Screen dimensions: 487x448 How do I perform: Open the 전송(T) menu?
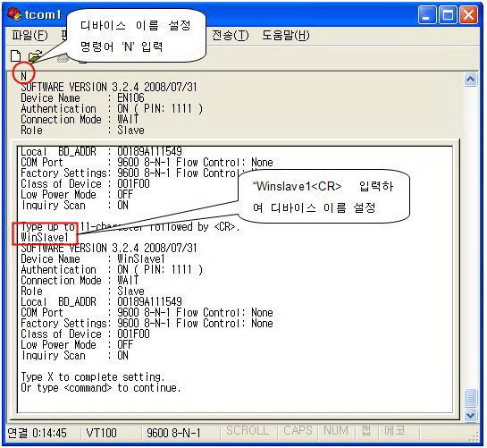(x=231, y=35)
